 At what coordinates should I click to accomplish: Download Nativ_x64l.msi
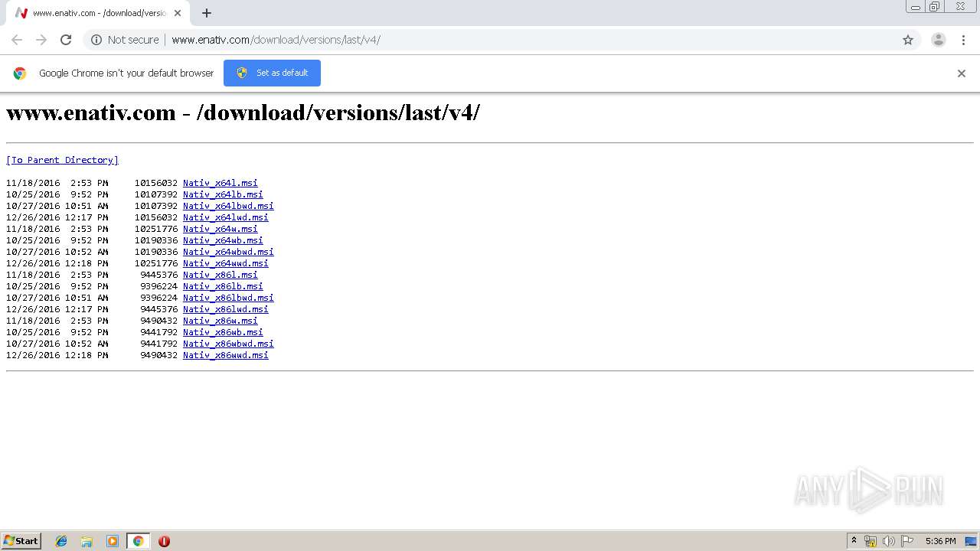(x=220, y=183)
